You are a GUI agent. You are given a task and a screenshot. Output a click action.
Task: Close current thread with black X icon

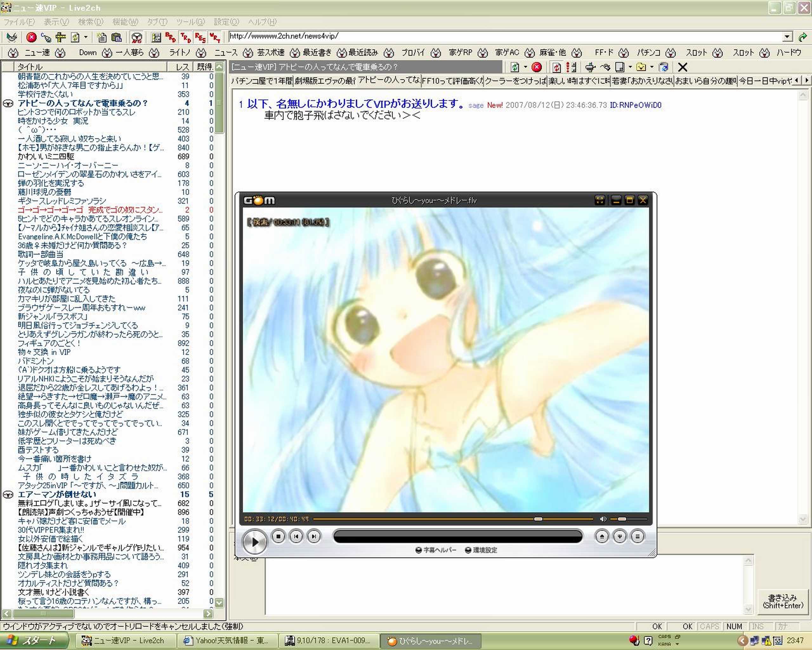(683, 67)
